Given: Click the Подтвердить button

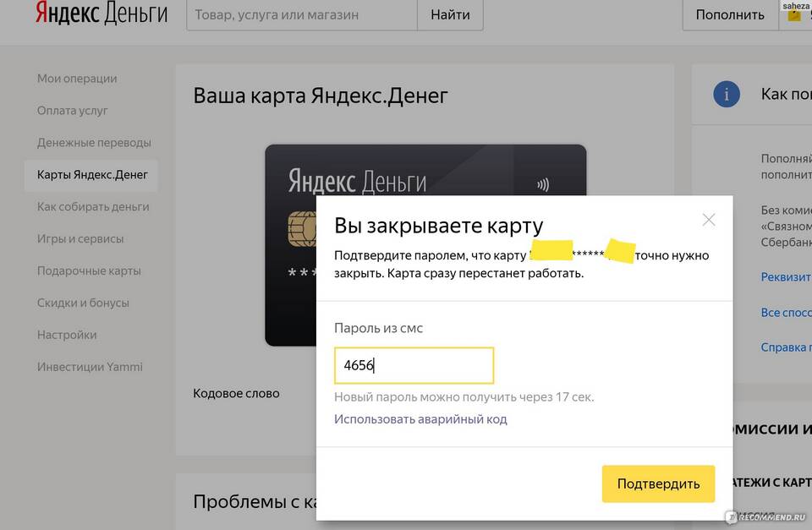Looking at the screenshot, I should [x=658, y=484].
